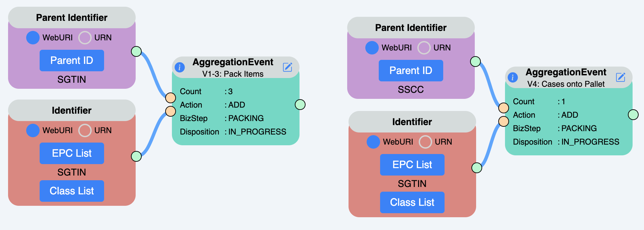Click output port of SGTIN Parent Identifier node
The width and height of the screenshot is (644, 230).
136,51
